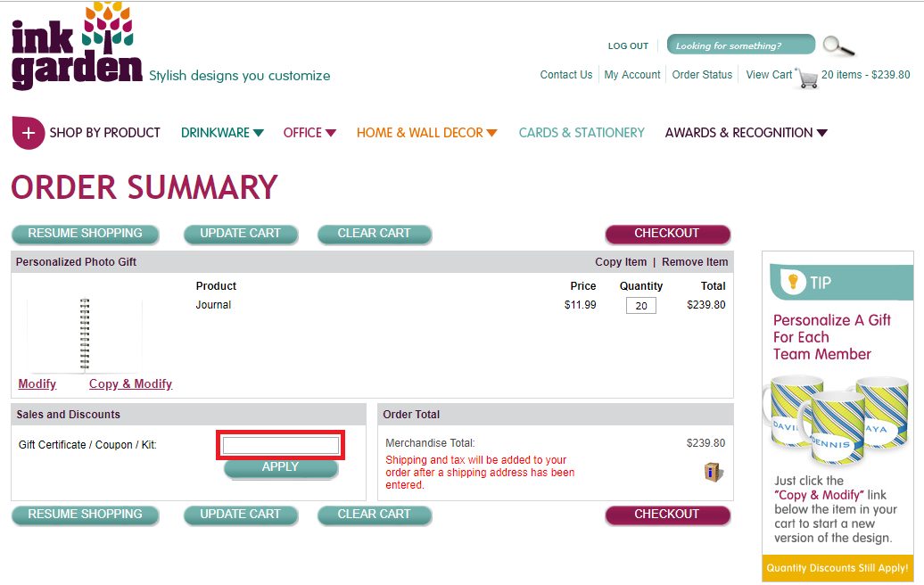Click the Quantity Discounts Still Apply banner

(837, 568)
